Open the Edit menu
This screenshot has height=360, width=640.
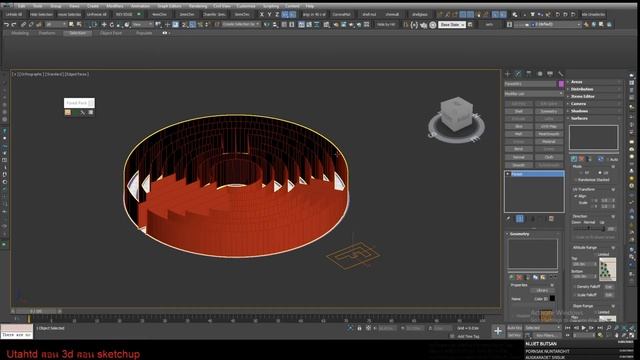[x=22, y=6]
